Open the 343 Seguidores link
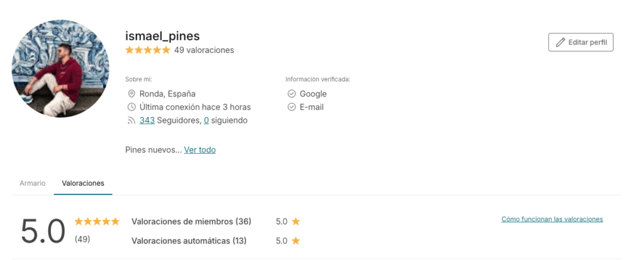 point(147,120)
